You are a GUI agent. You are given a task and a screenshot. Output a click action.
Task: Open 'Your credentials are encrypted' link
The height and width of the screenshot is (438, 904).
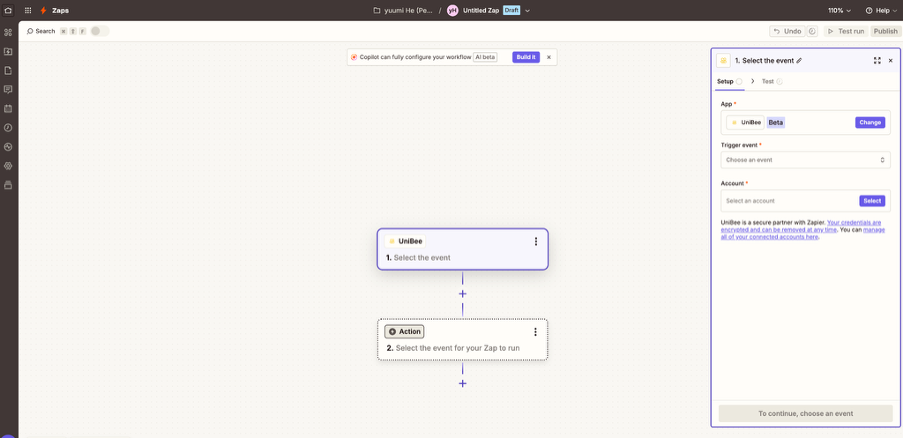[801, 226]
